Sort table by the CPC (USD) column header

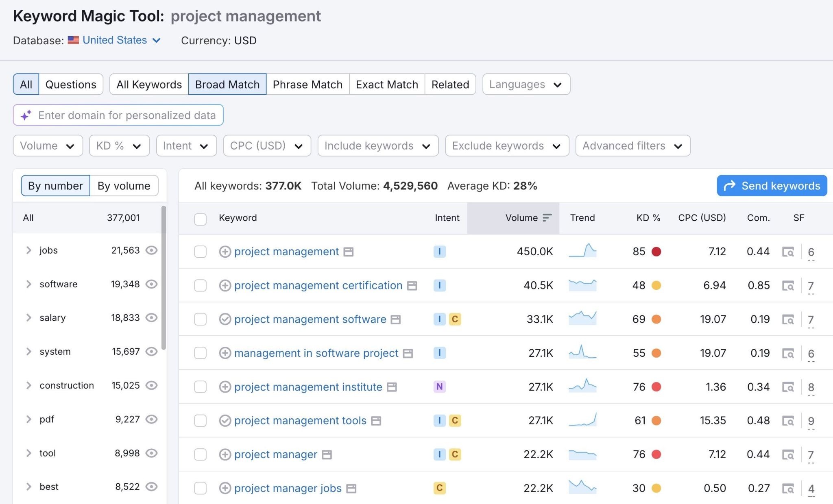(702, 218)
